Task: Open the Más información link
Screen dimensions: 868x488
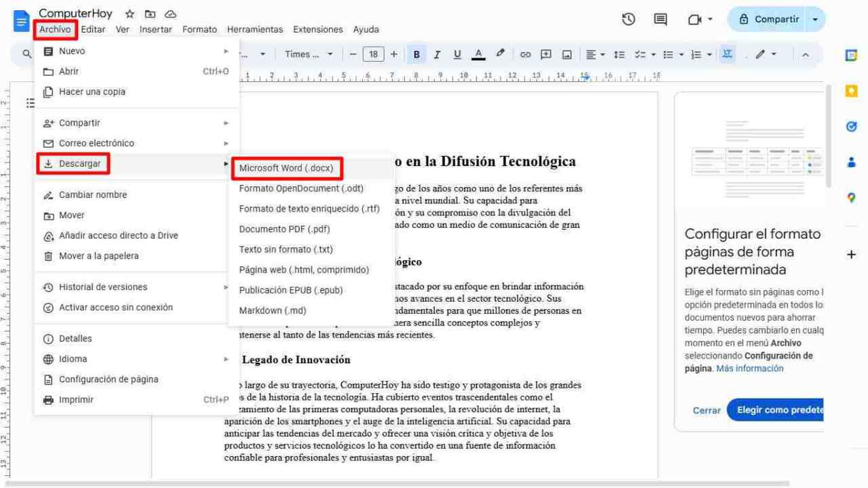Action: click(750, 368)
